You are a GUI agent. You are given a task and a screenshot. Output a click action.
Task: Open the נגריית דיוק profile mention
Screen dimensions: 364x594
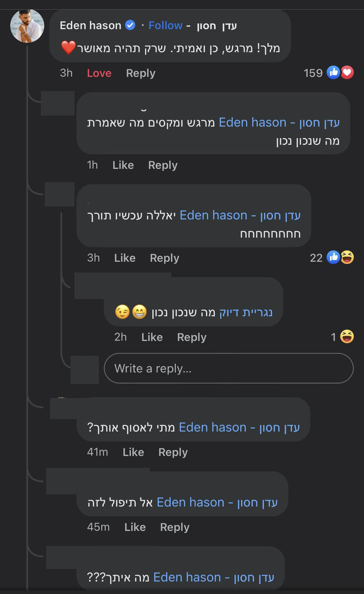(246, 312)
